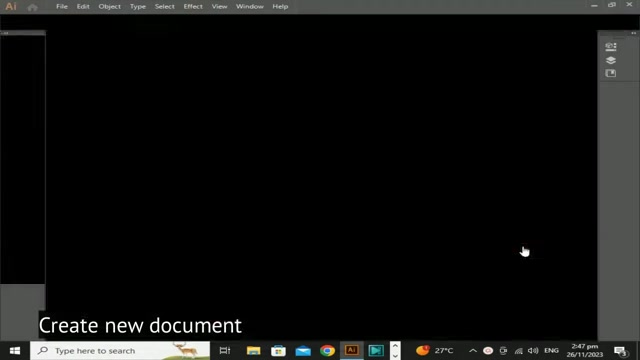Open the Window menu

pyautogui.click(x=249, y=7)
